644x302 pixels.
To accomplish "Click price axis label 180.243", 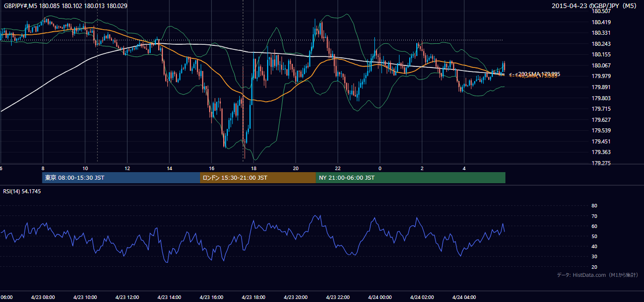I will coord(602,44).
